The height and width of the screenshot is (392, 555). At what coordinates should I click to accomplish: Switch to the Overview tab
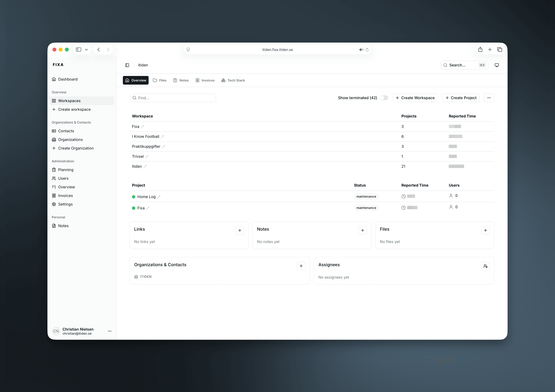tap(136, 80)
